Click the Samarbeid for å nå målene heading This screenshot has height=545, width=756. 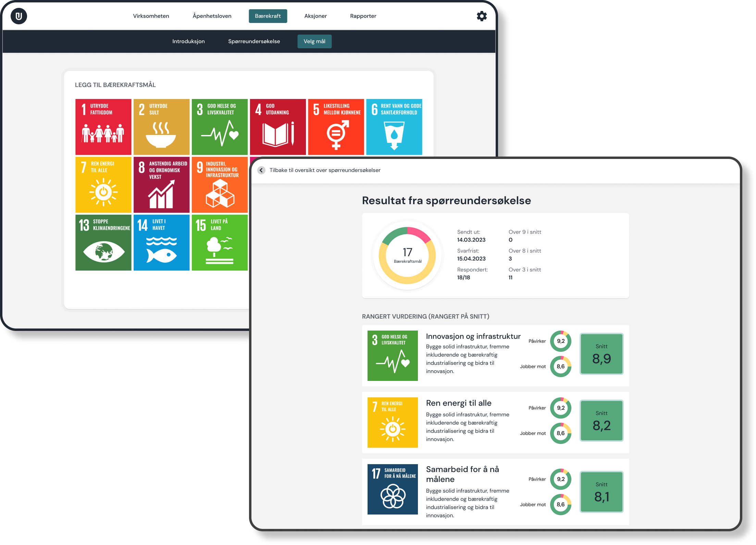pyautogui.click(x=462, y=474)
